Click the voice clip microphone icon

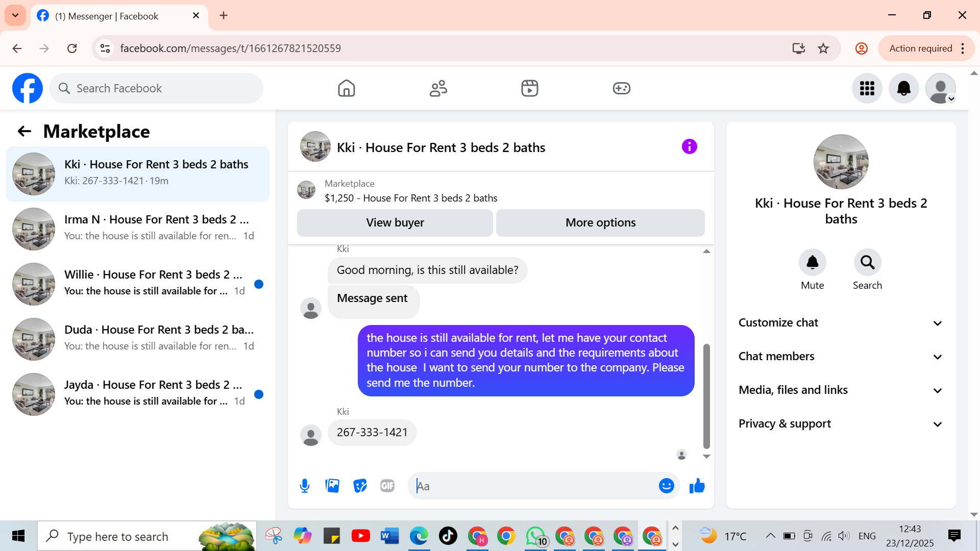click(x=305, y=486)
